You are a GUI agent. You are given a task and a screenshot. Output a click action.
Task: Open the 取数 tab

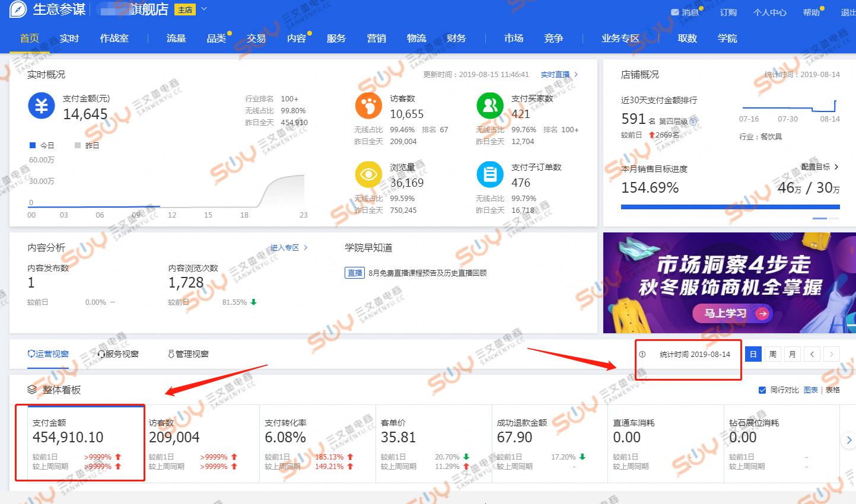pos(688,38)
